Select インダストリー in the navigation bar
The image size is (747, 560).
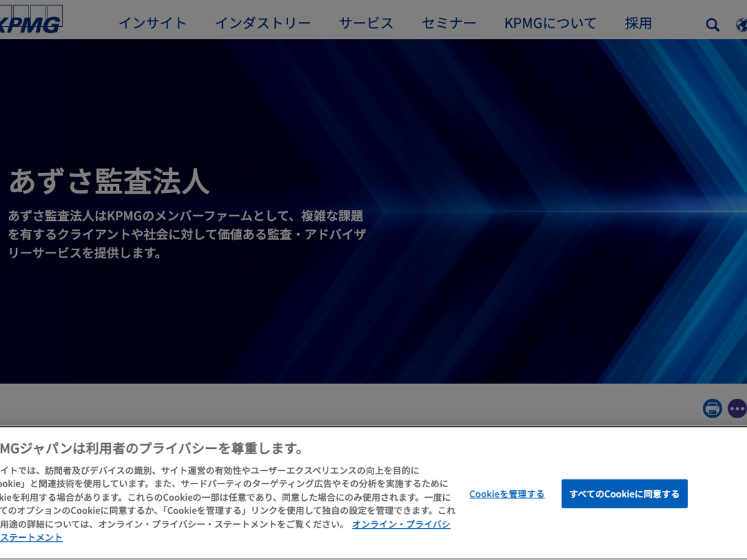(263, 24)
